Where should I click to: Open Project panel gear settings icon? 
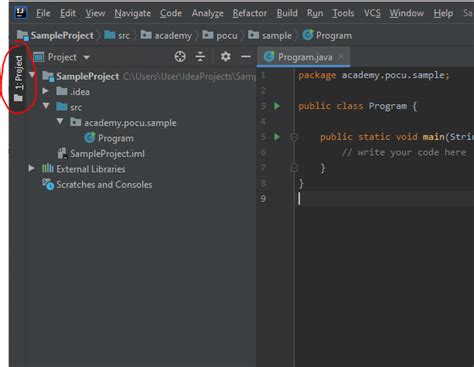point(225,57)
